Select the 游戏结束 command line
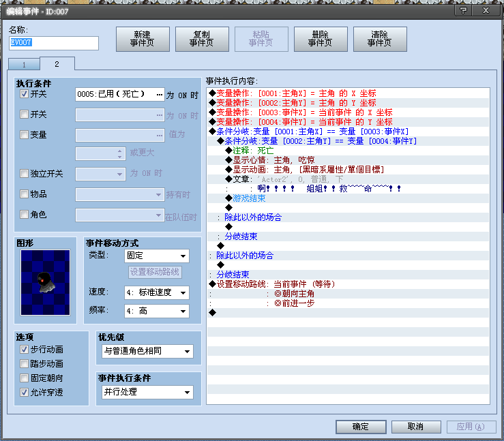This screenshot has width=504, height=441. [348, 198]
